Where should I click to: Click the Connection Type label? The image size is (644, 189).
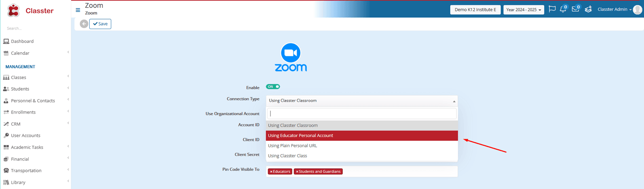(x=243, y=99)
